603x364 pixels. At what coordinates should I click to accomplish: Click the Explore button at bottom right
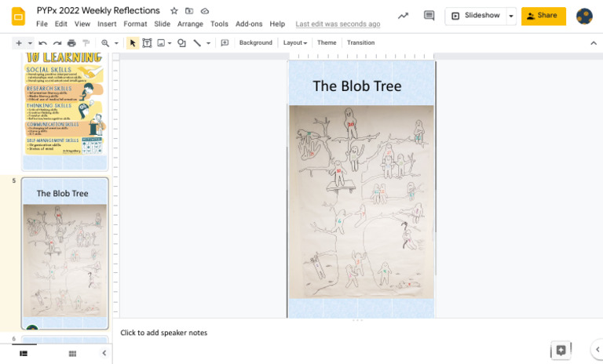(561, 350)
